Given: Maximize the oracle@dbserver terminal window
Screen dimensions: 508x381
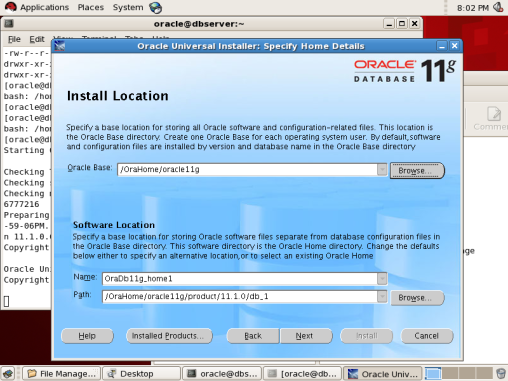Looking at the screenshot, I should tap(402, 24).
